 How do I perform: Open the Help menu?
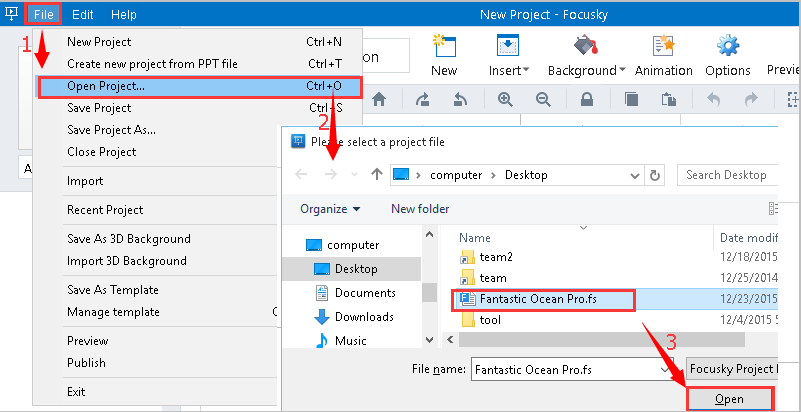coord(124,14)
